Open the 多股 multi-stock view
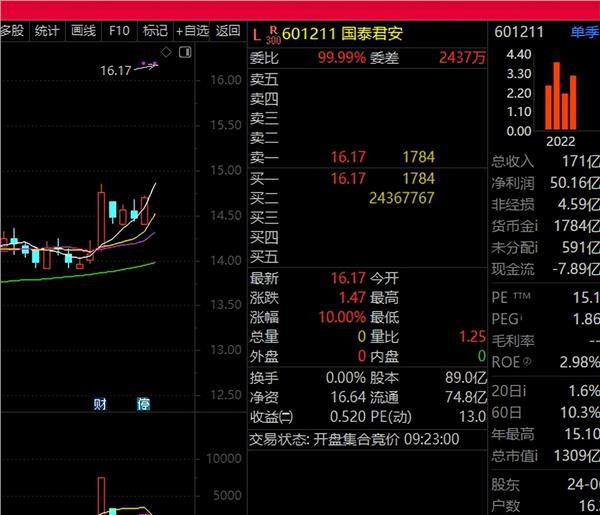This screenshot has height=515, width=600. click(13, 31)
